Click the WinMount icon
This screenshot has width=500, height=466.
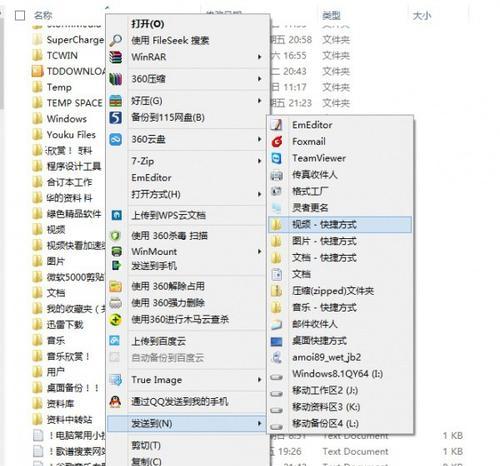[x=116, y=251]
